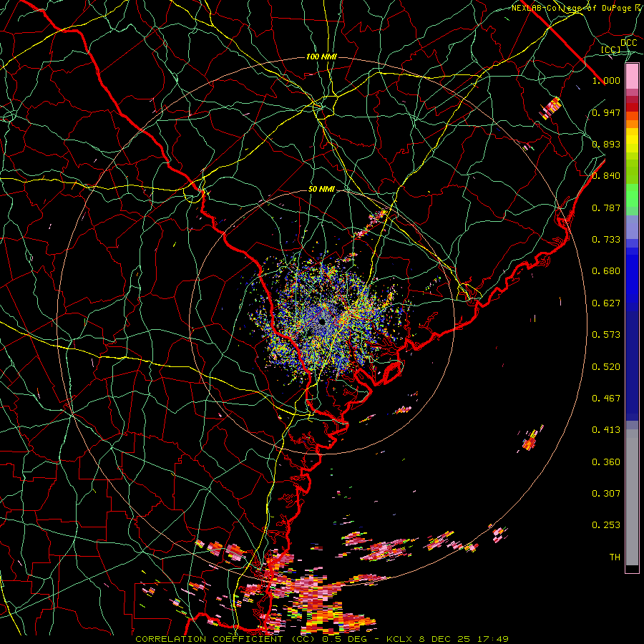Click the [CC] legend unit label
The width and height of the screenshot is (644, 644).
(611, 49)
